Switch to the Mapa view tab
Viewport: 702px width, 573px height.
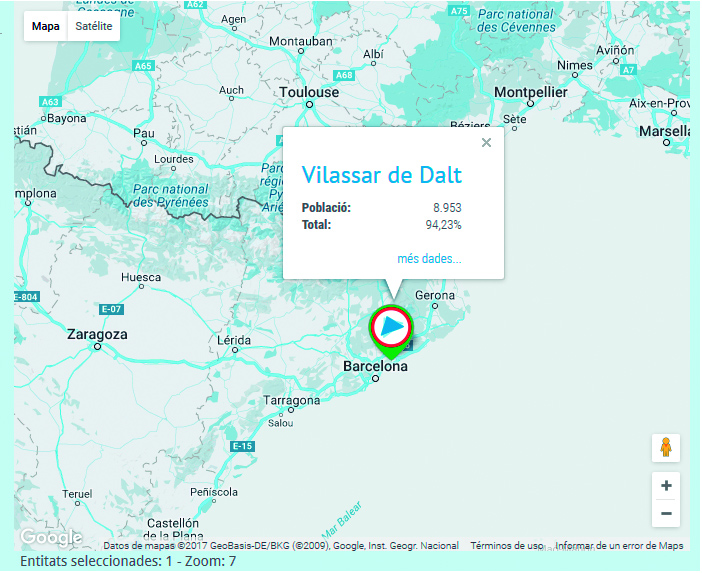tap(45, 27)
